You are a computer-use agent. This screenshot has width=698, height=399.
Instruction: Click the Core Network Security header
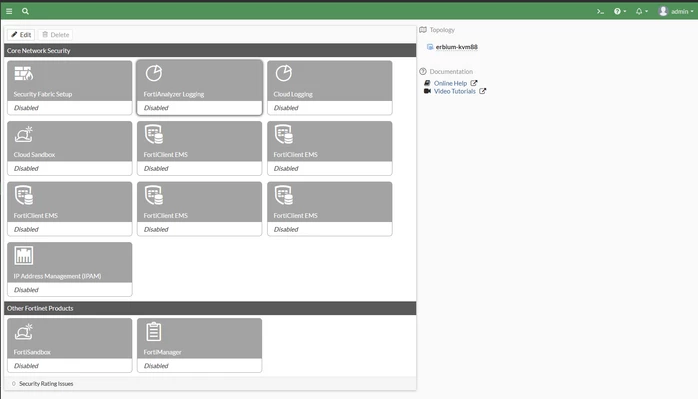pos(210,50)
